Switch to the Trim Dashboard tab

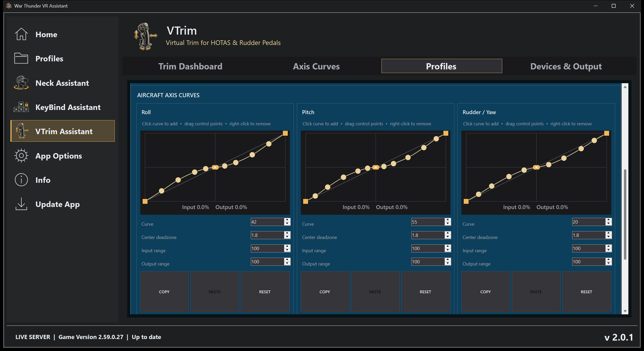tap(190, 66)
